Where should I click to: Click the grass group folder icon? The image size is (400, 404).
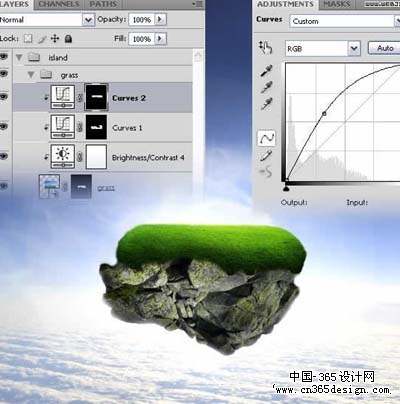pyautogui.click(x=46, y=74)
